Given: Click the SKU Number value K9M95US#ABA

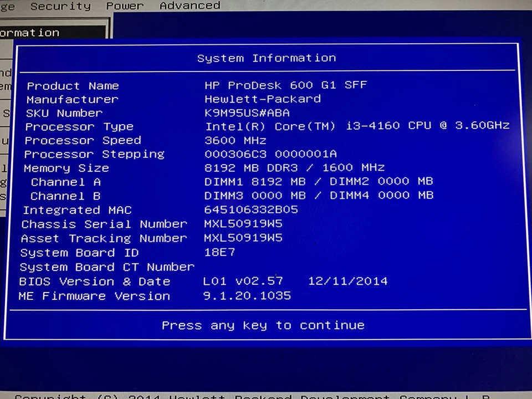Looking at the screenshot, I should click(247, 112).
